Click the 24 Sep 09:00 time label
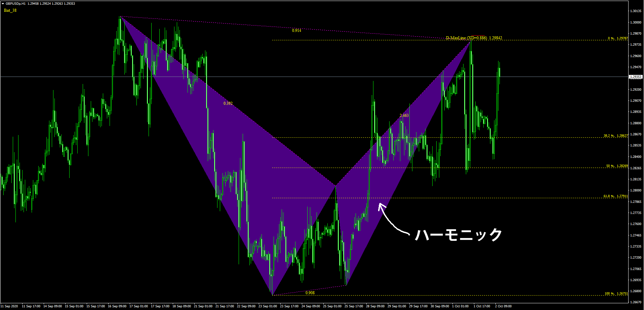The image size is (644, 310). 311,306
